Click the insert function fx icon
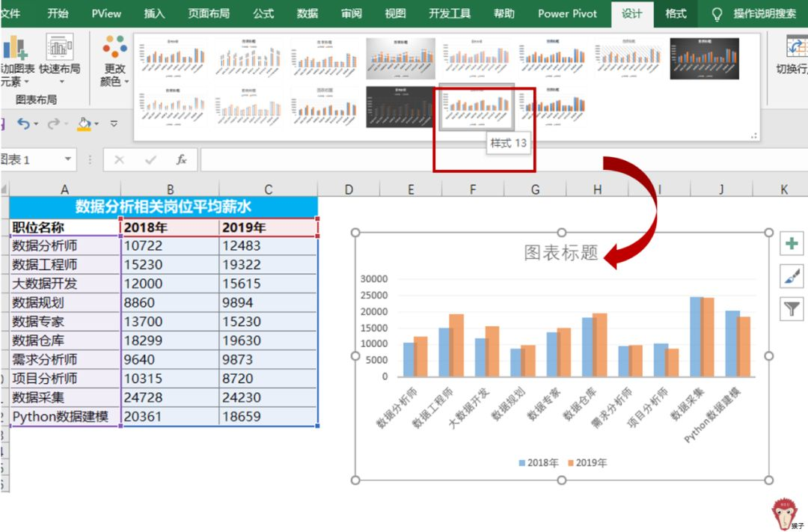The height and width of the screenshot is (532, 808). [x=181, y=159]
